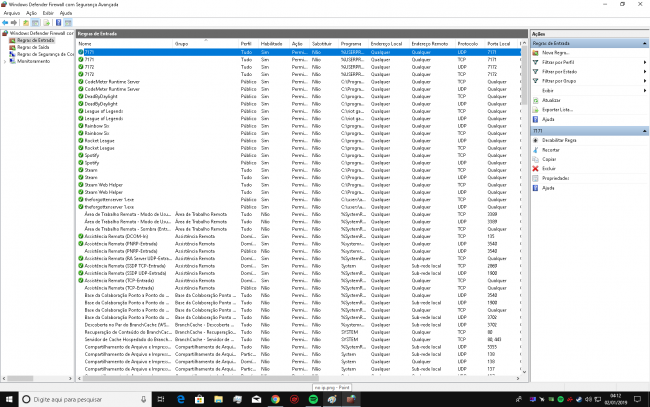Viewport: 650px width, 407px height.
Task: Choose Exportar Lista in the Ações pane
Action: (x=557, y=110)
